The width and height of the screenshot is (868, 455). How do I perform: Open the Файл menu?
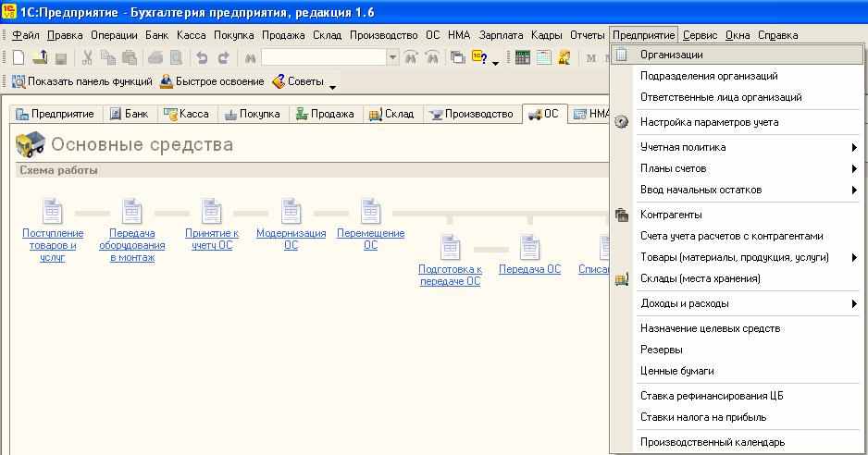26,35
